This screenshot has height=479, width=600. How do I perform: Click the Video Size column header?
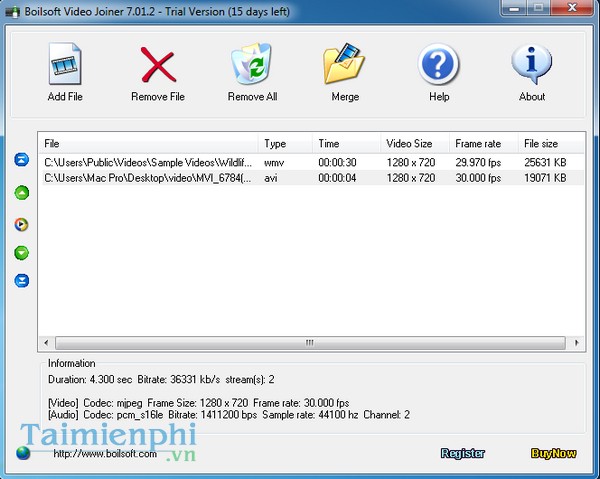click(x=415, y=143)
